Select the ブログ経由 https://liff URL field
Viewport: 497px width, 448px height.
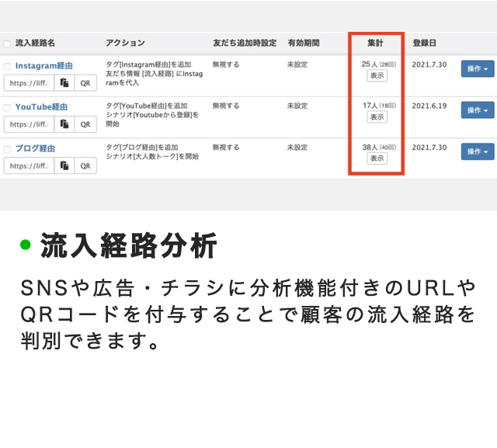pyautogui.click(x=30, y=165)
